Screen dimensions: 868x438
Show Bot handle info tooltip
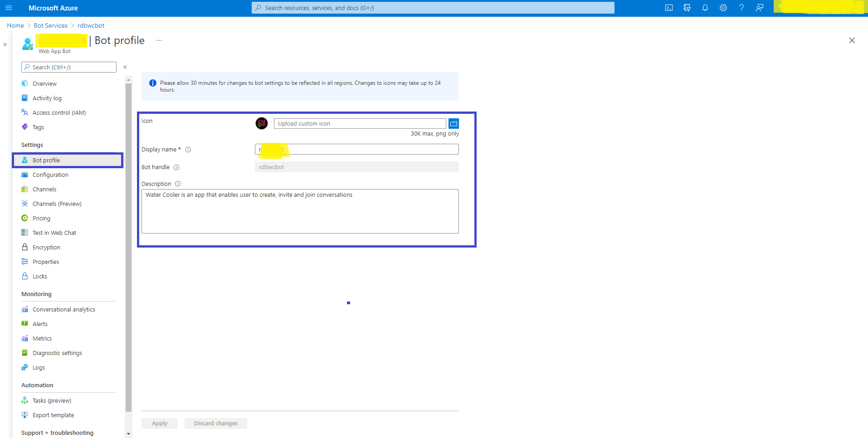tap(176, 167)
